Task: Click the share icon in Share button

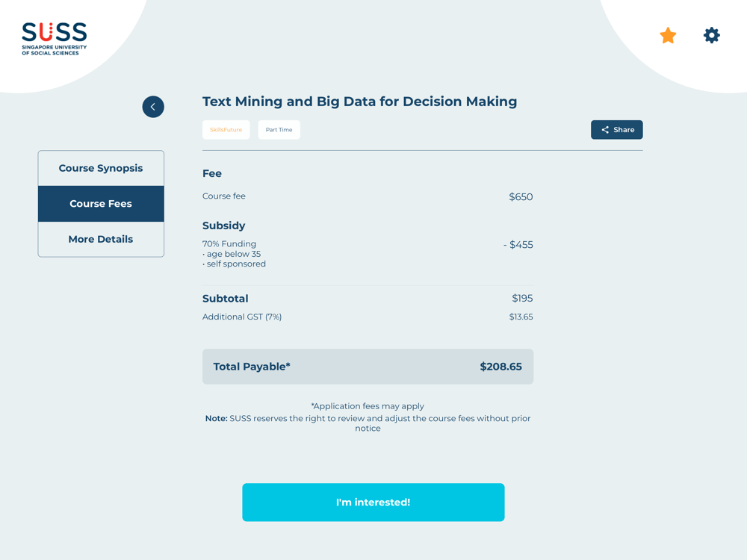Action: 604,129
